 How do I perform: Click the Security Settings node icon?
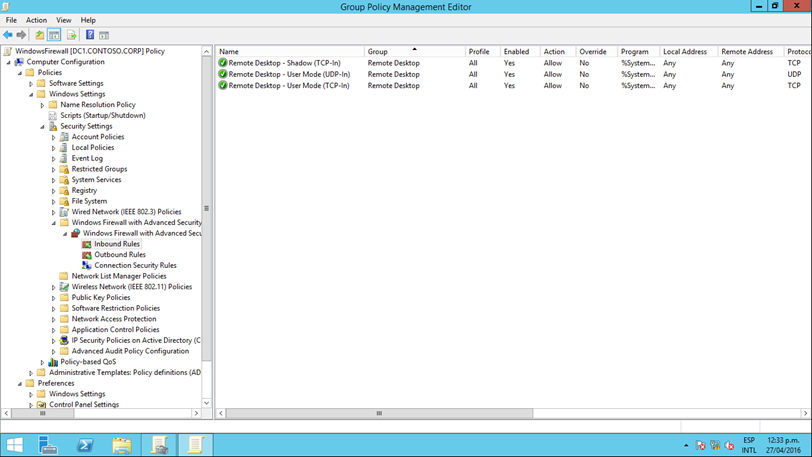pos(53,126)
